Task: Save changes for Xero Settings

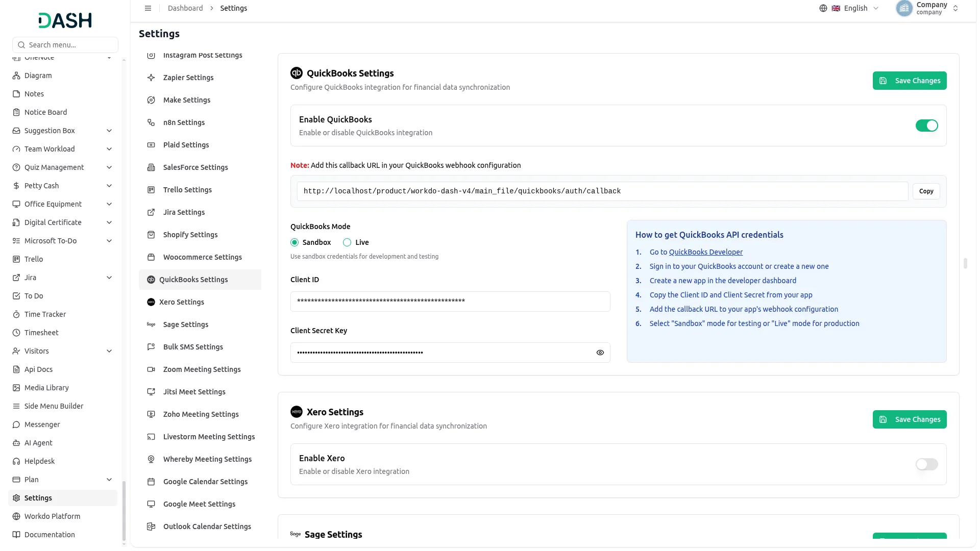Action: 910,419
